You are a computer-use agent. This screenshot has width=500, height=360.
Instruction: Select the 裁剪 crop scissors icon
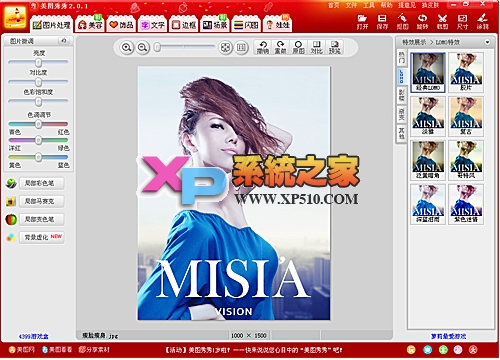[x=442, y=22]
